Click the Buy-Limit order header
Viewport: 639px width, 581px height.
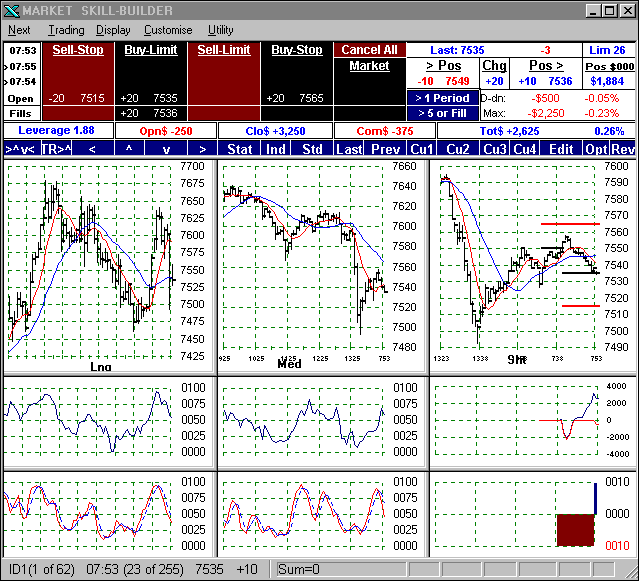coord(151,50)
